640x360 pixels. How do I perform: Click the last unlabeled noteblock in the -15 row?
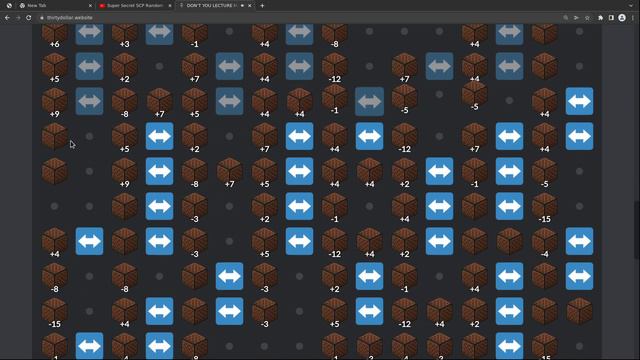580,311
